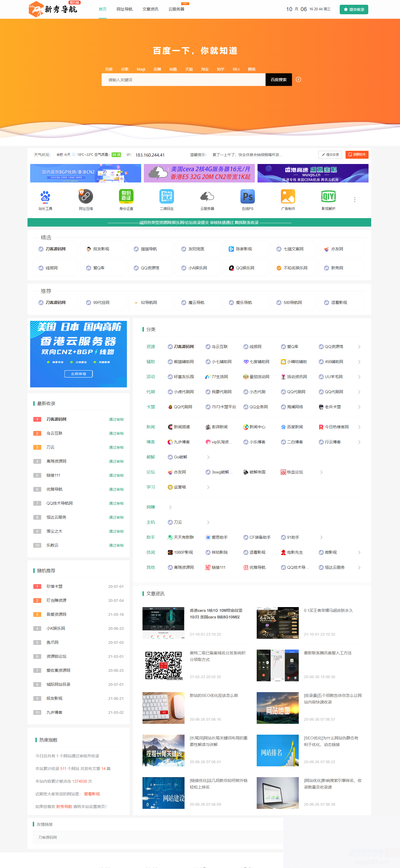Open the 新站的SEO优化 keyboard article thumbnail
This screenshot has width=400, height=868.
click(163, 708)
